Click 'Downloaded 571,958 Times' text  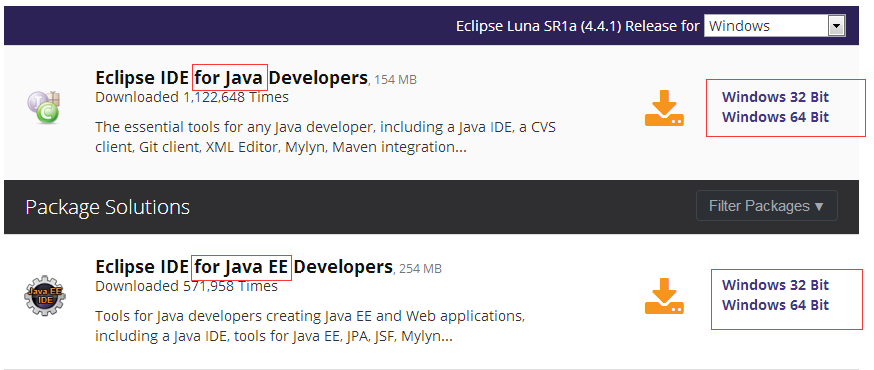coord(186,286)
